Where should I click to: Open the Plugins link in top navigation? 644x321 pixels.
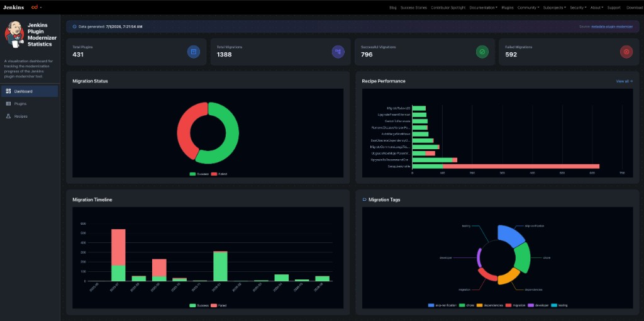pos(508,8)
